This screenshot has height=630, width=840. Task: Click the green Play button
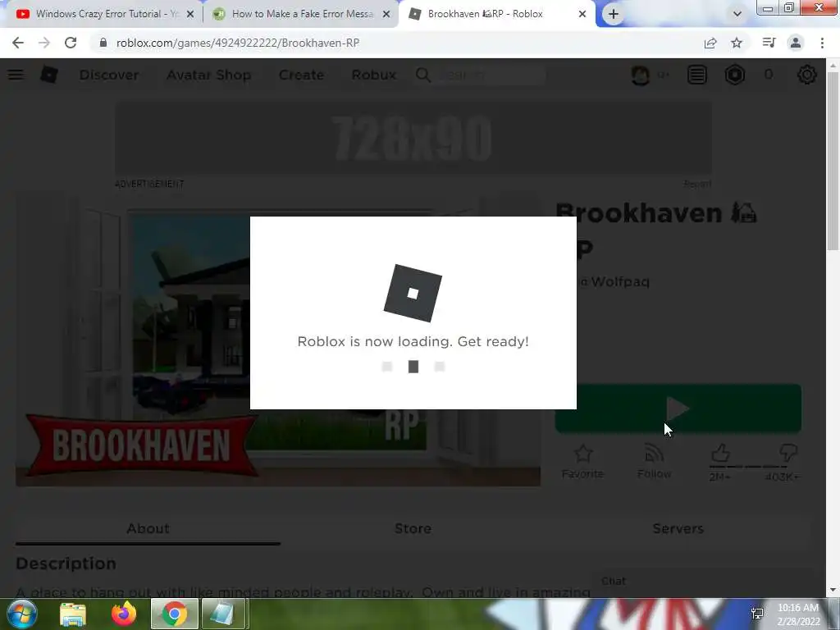678,409
